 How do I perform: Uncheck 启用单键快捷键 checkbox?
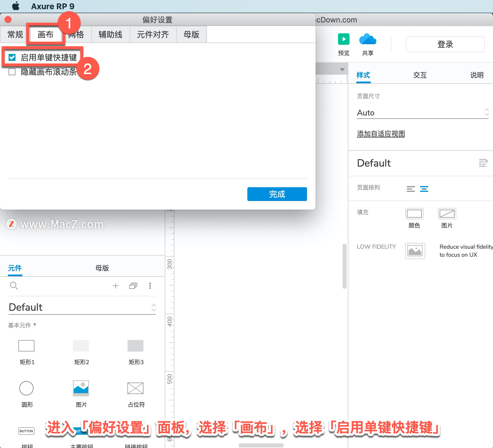coord(12,57)
